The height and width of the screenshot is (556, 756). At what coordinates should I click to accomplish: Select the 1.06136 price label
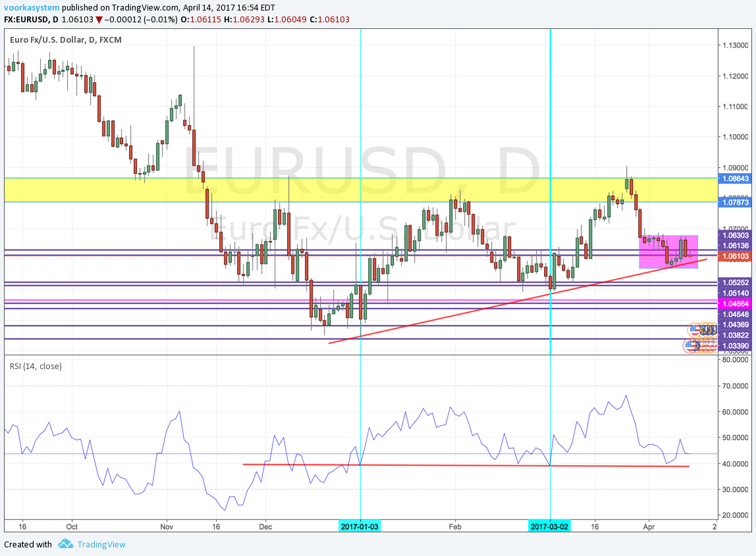click(735, 245)
